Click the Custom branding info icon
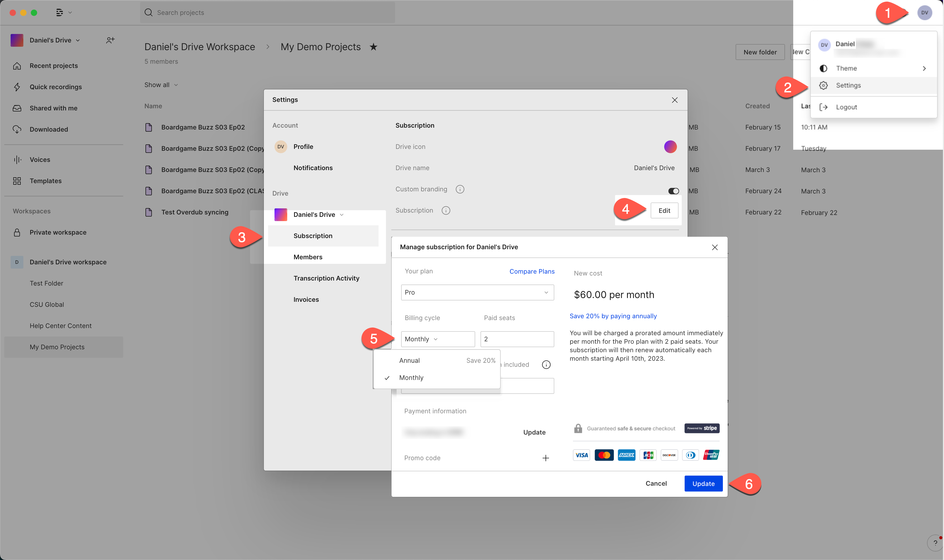Image resolution: width=944 pixels, height=560 pixels. coord(460,189)
